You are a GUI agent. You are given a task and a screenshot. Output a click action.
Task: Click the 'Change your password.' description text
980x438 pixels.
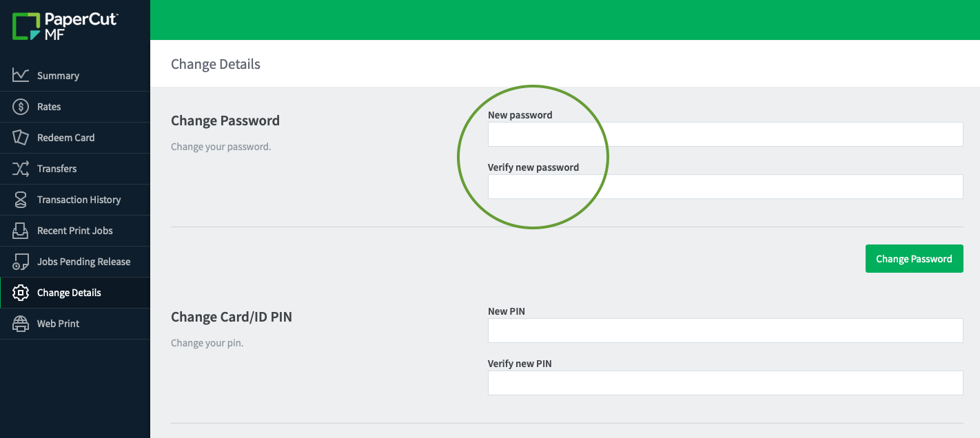(x=221, y=147)
